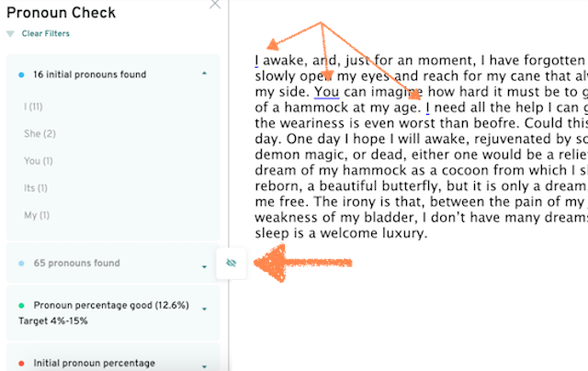This screenshot has width=588, height=371.
Task: Close the Pronoun Check panel
Action: [x=215, y=4]
